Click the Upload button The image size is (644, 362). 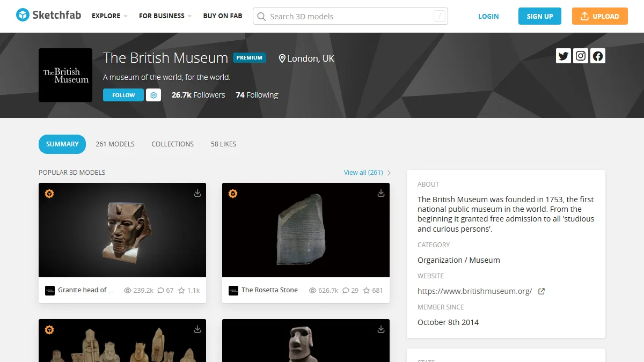pyautogui.click(x=599, y=16)
